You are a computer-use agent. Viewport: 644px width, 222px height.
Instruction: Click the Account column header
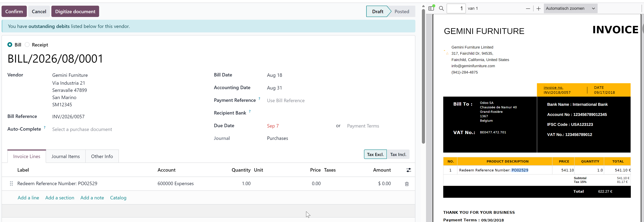[166, 170]
